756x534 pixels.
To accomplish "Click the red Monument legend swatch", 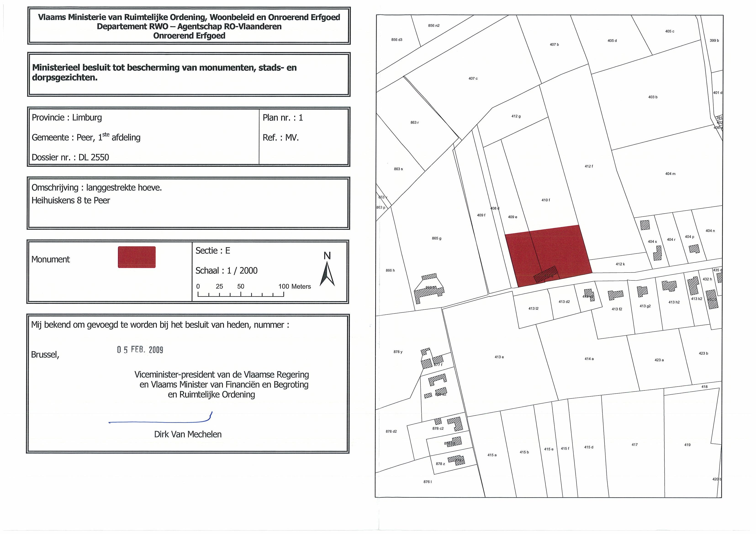I will pyautogui.click(x=137, y=257).
